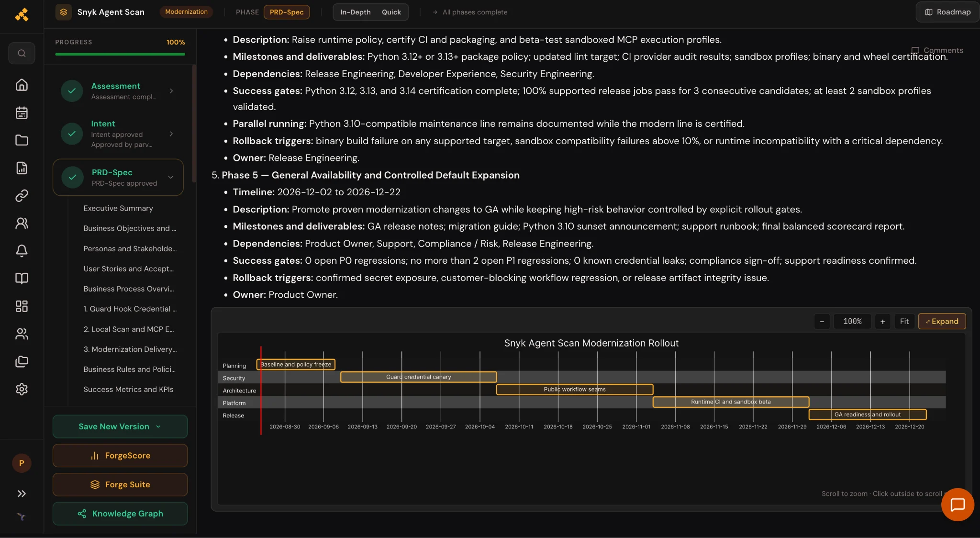Click the GA readiness and rollout bar
980x538 pixels.
tap(867, 415)
